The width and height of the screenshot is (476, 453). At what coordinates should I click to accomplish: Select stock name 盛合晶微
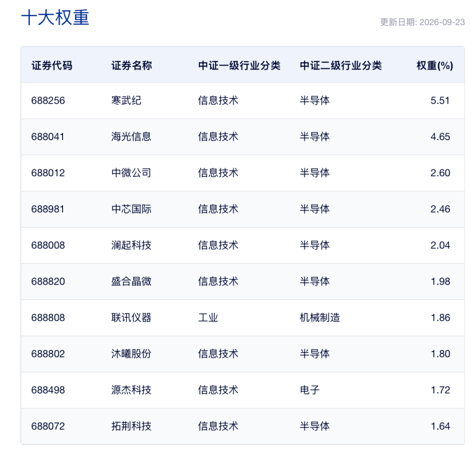coord(131,281)
